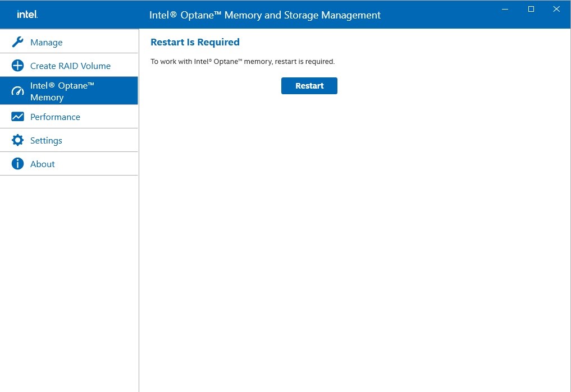This screenshot has height=392, width=571.
Task: Select the wrench icon above Create RAID Volume
Action: (x=17, y=41)
